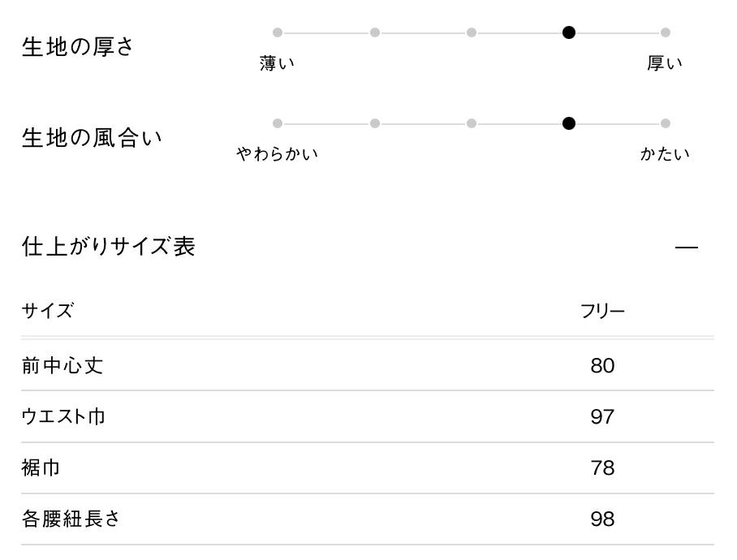The width and height of the screenshot is (737, 560).
Task: Click the 厚い label
Action: tap(665, 63)
